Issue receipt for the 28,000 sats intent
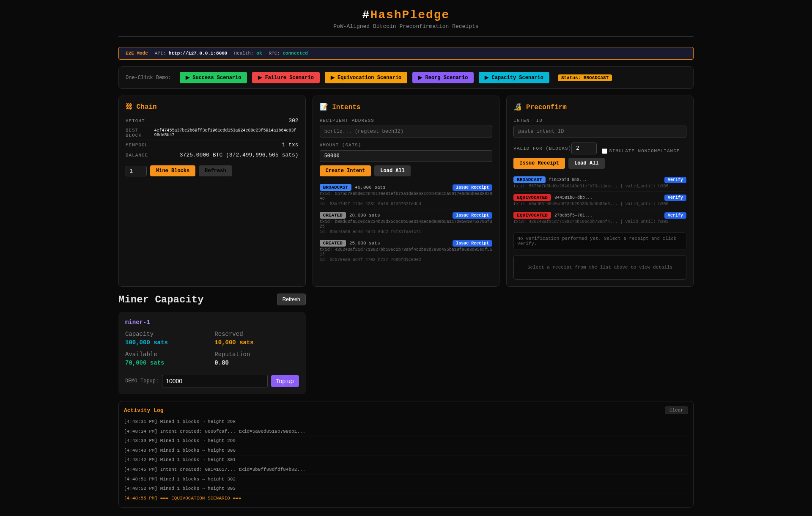 point(472,216)
